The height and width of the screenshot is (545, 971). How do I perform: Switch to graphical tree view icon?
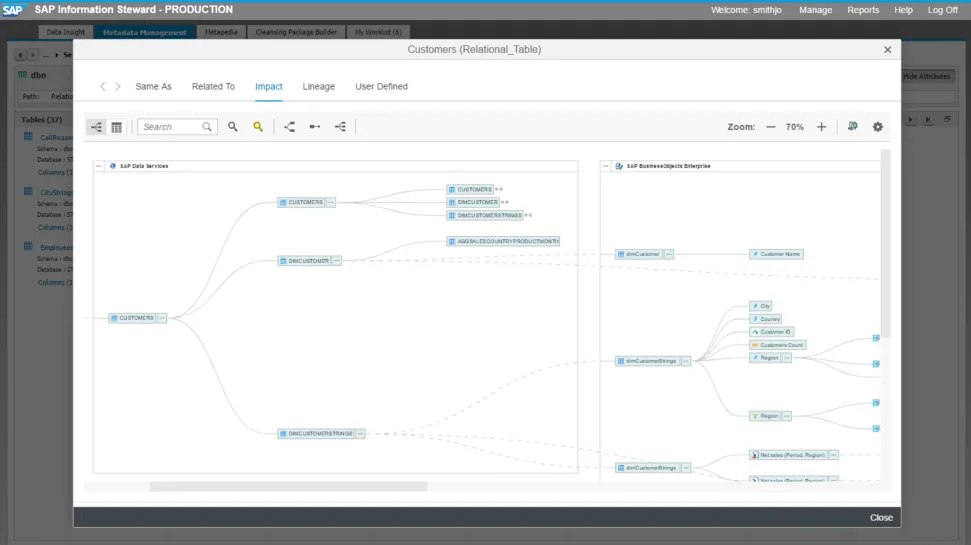96,127
